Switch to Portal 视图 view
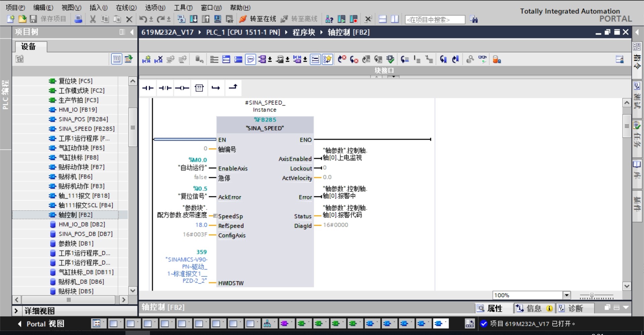 point(41,324)
